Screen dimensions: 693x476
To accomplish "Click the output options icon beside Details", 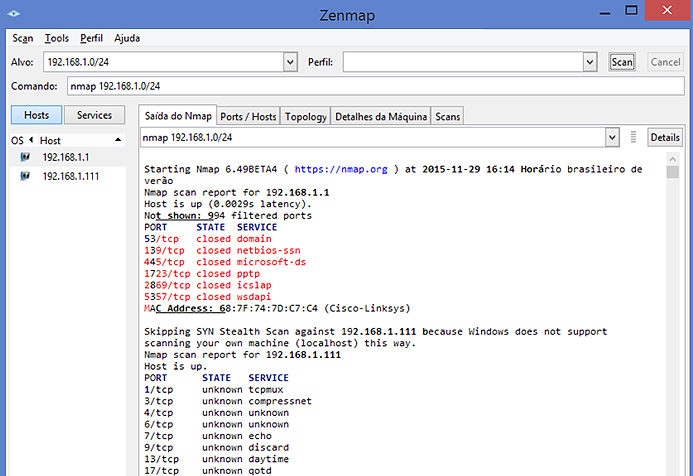I will click(633, 137).
